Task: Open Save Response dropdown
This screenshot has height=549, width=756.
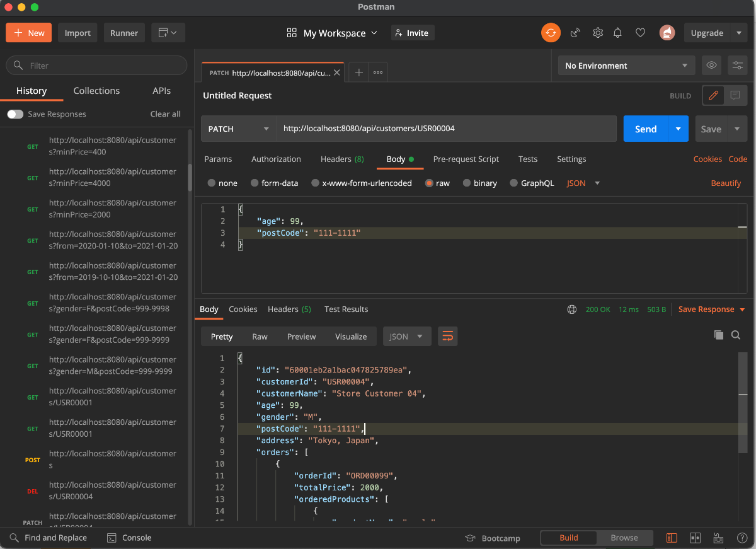Action: (712, 309)
